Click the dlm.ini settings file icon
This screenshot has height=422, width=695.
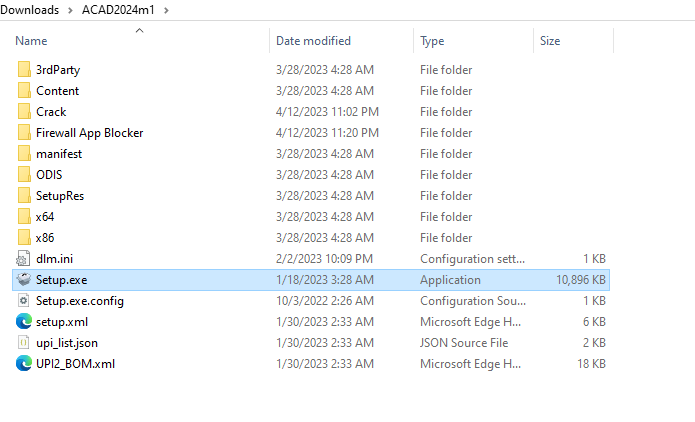click(x=23, y=258)
